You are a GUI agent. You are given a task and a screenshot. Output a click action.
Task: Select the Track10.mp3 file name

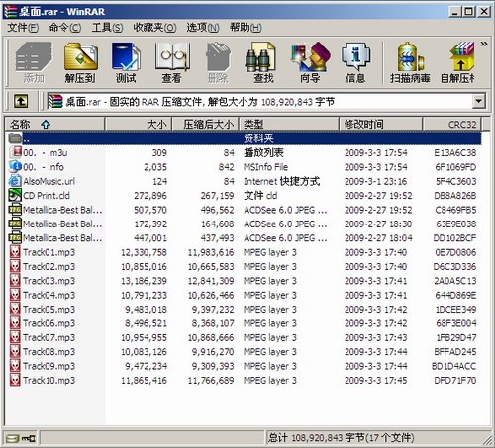point(49,380)
